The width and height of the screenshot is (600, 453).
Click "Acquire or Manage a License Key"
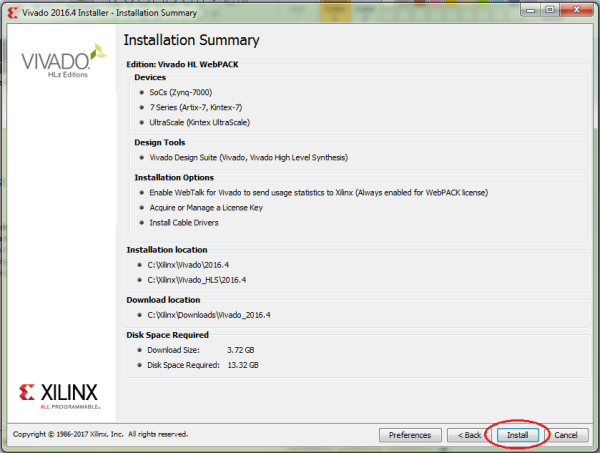206,208
